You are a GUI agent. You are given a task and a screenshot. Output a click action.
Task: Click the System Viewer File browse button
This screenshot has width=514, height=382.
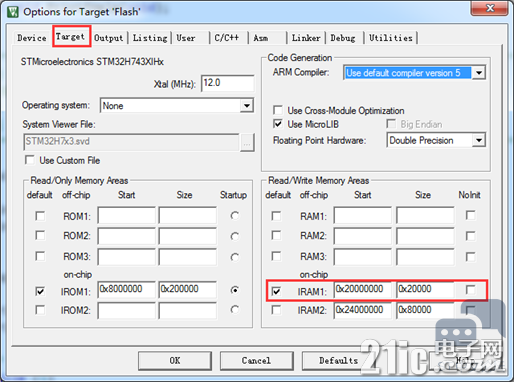247,143
